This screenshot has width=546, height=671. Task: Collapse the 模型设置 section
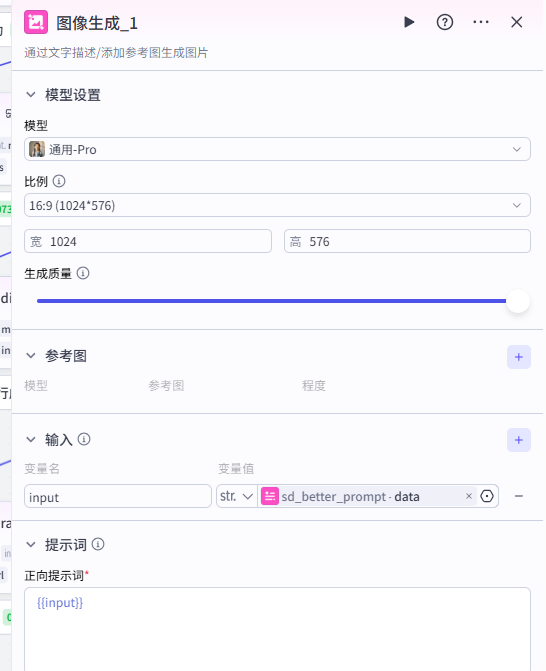pyautogui.click(x=31, y=95)
